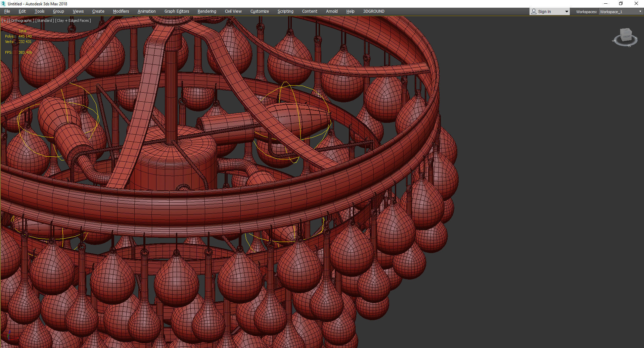Open the File menu
The width and height of the screenshot is (644, 348).
7,11
